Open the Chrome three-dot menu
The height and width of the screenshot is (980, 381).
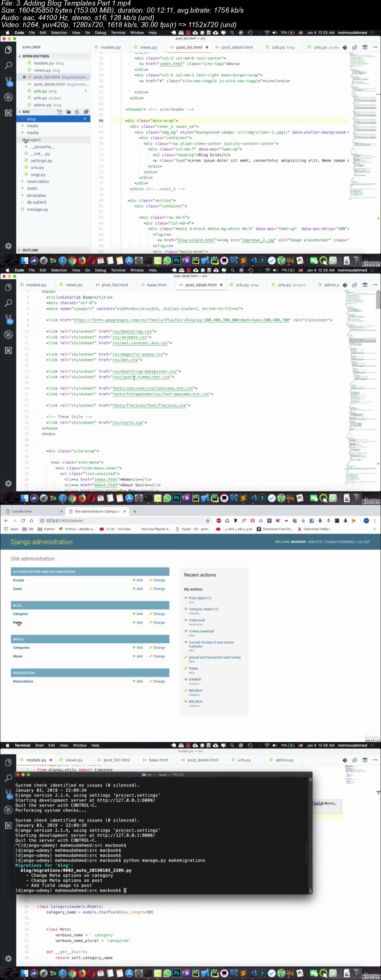[x=375, y=520]
